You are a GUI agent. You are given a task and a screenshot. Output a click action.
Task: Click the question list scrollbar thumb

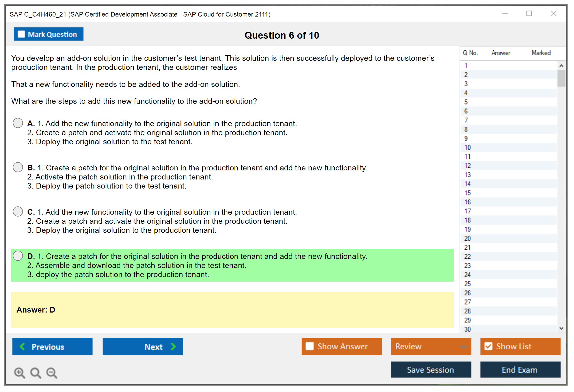(561, 78)
